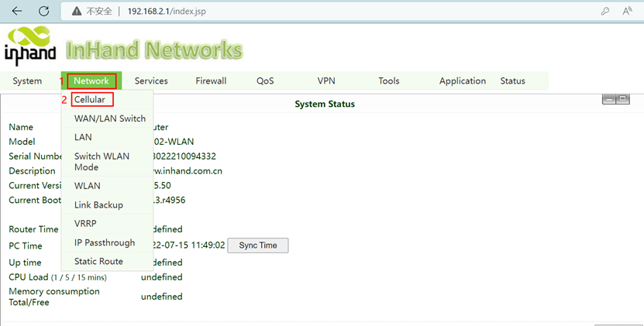
Task: Click the InHand logo
Action: click(x=30, y=46)
